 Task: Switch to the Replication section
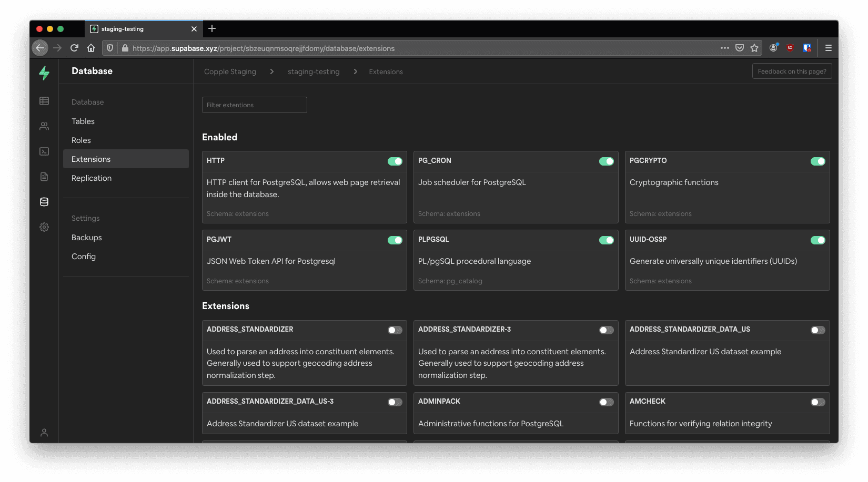(x=91, y=178)
